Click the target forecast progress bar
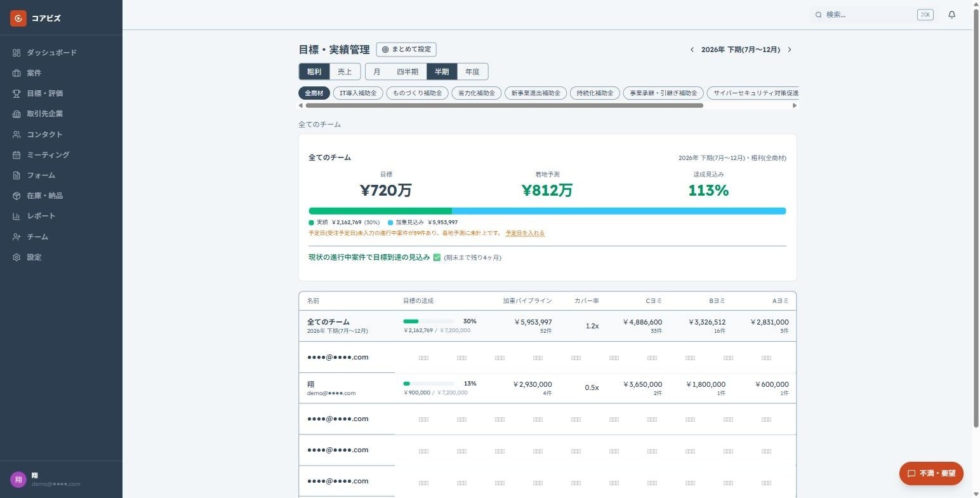 [x=547, y=211]
